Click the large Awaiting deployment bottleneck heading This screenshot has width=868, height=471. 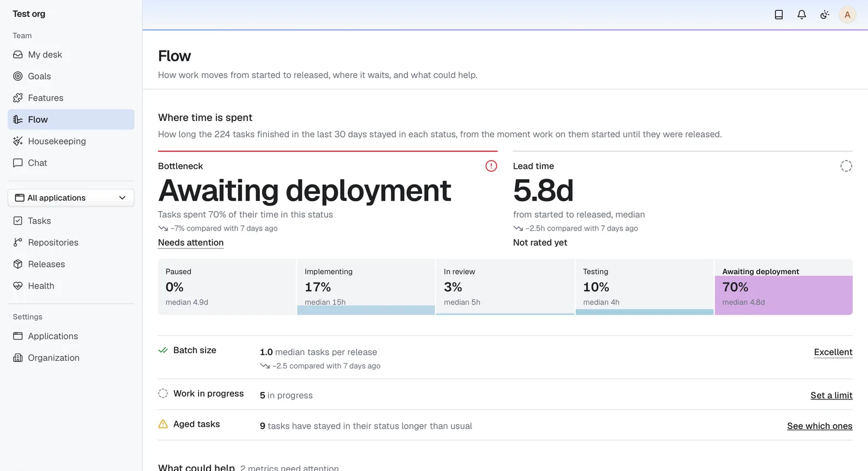pos(305,190)
